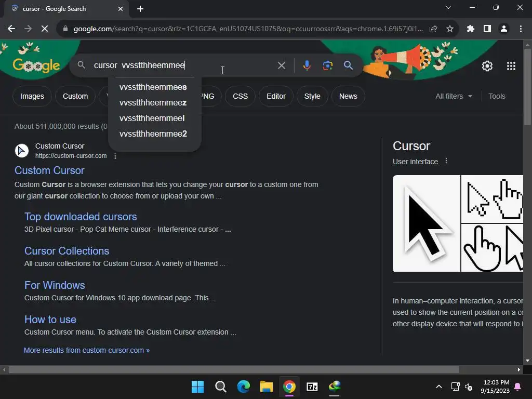Open the Chrome profile avatar
The height and width of the screenshot is (399, 532).
[x=504, y=29]
